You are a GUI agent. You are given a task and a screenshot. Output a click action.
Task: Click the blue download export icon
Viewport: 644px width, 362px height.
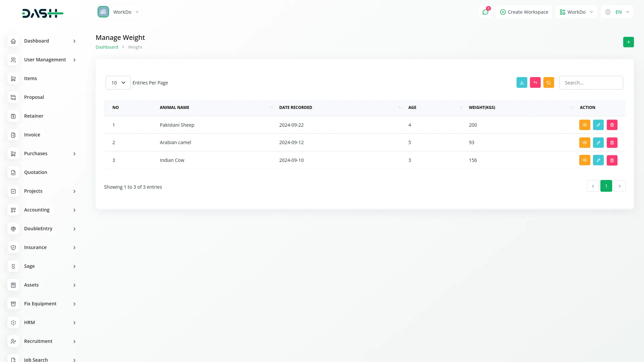point(522,83)
